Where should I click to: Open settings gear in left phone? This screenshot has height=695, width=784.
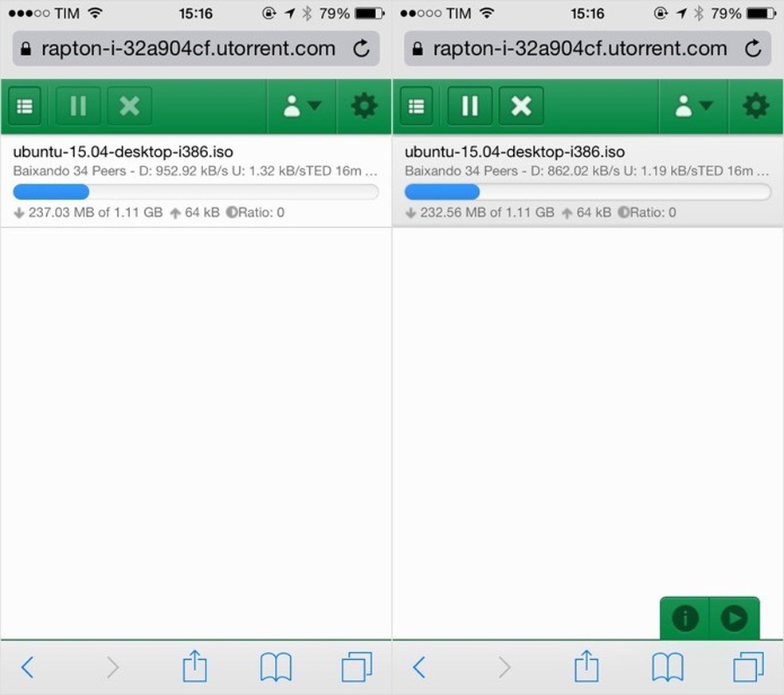pos(364,106)
